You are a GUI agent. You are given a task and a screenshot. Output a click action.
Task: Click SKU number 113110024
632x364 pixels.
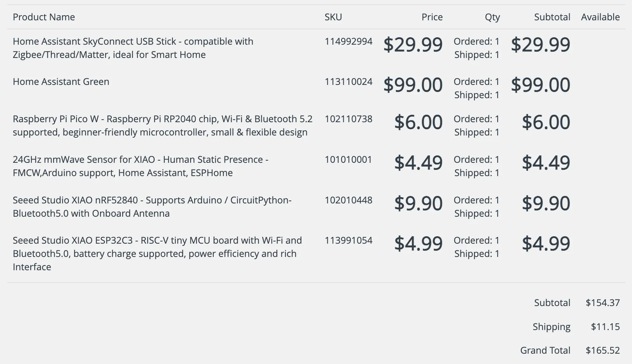pyautogui.click(x=348, y=82)
